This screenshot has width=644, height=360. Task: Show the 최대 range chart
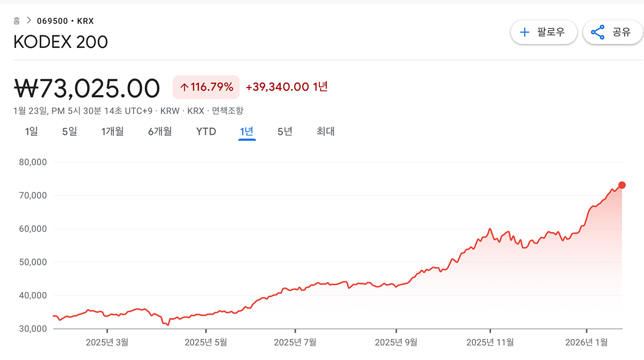(x=325, y=131)
